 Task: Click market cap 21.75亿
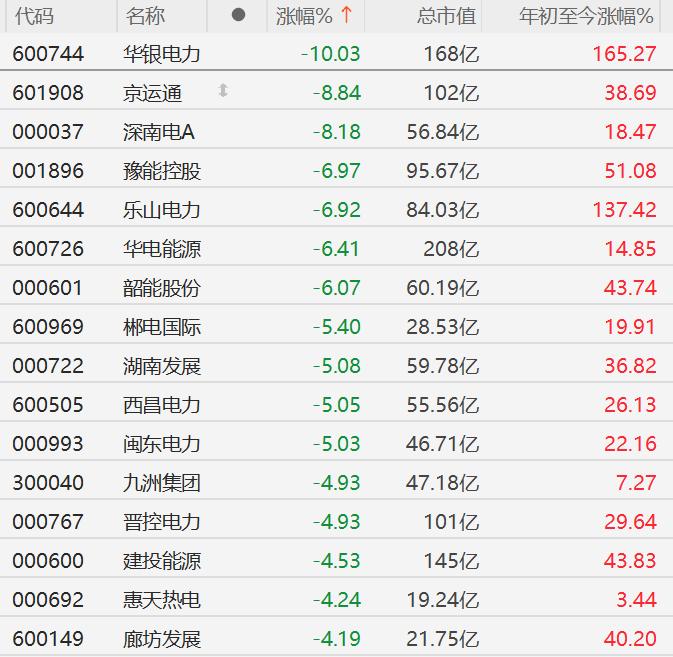(443, 639)
